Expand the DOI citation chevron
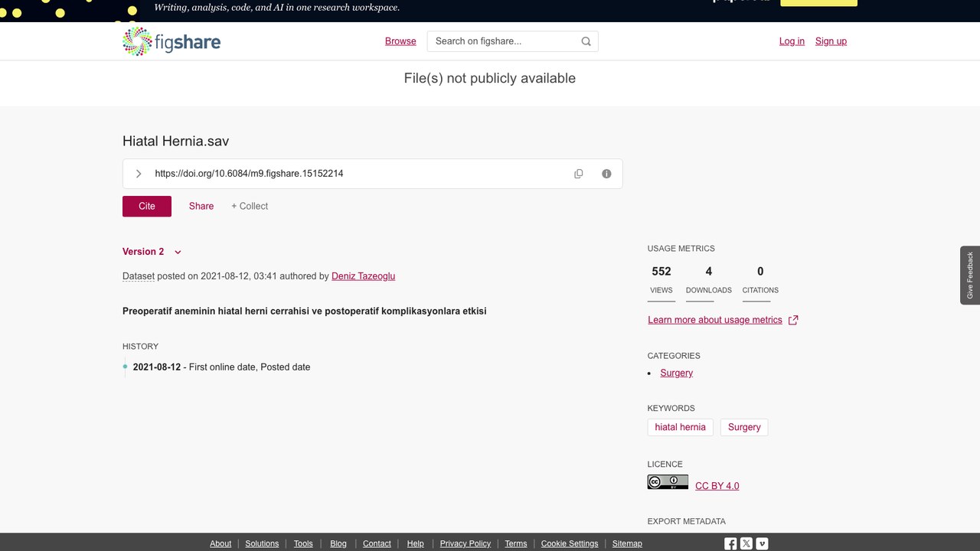This screenshot has height=551, width=980. coord(139,174)
